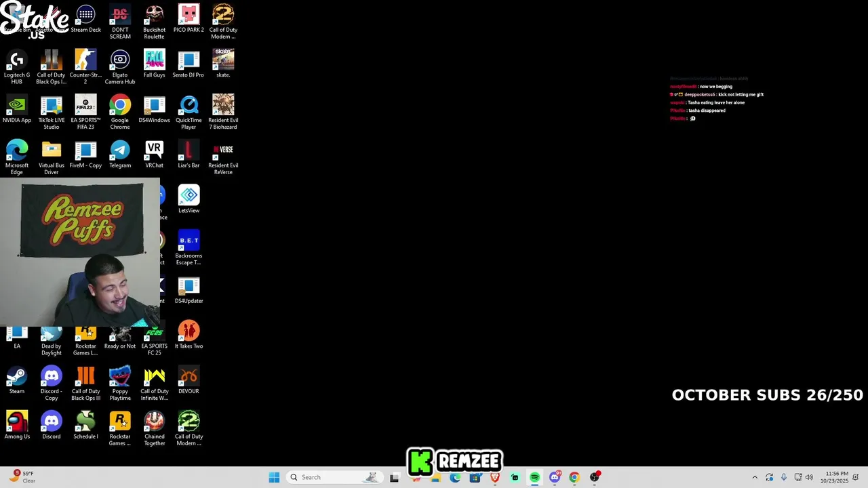Viewport: 868px width, 488px height.
Task: Launch Telegram from the desktop
Action: pyautogui.click(x=120, y=155)
